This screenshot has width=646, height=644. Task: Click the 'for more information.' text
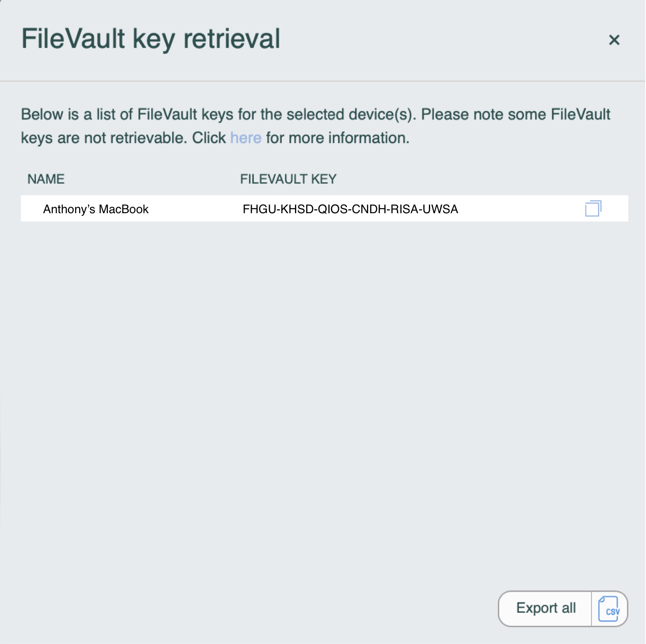tap(338, 138)
